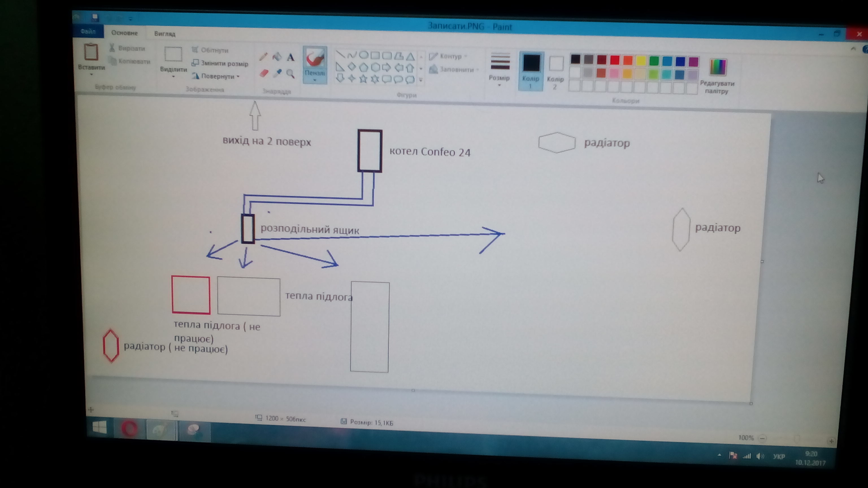Open the Виділити selection options arrow
Image resolution: width=868 pixels, height=488 pixels.
point(173,77)
